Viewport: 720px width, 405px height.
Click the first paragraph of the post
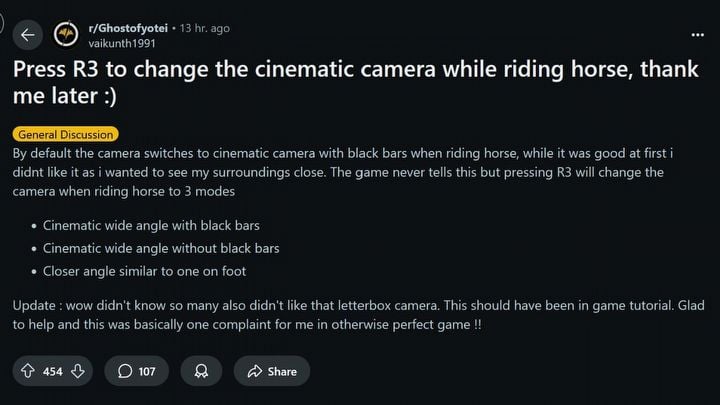pos(350,172)
